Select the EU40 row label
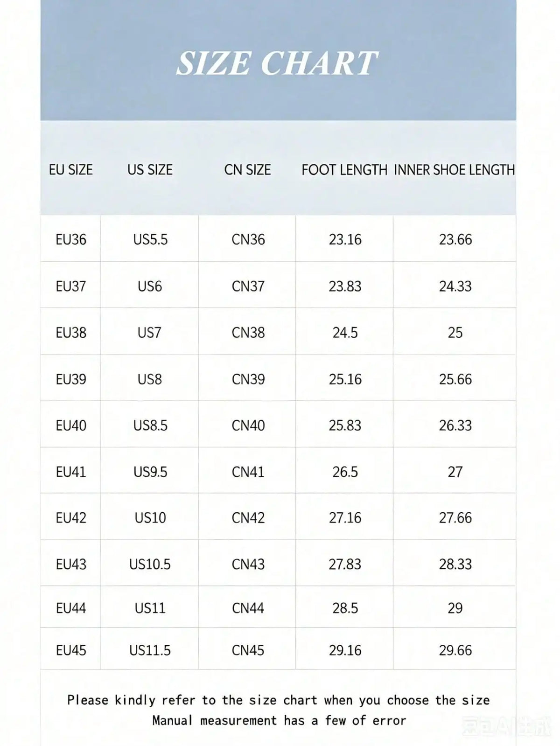 (71, 425)
